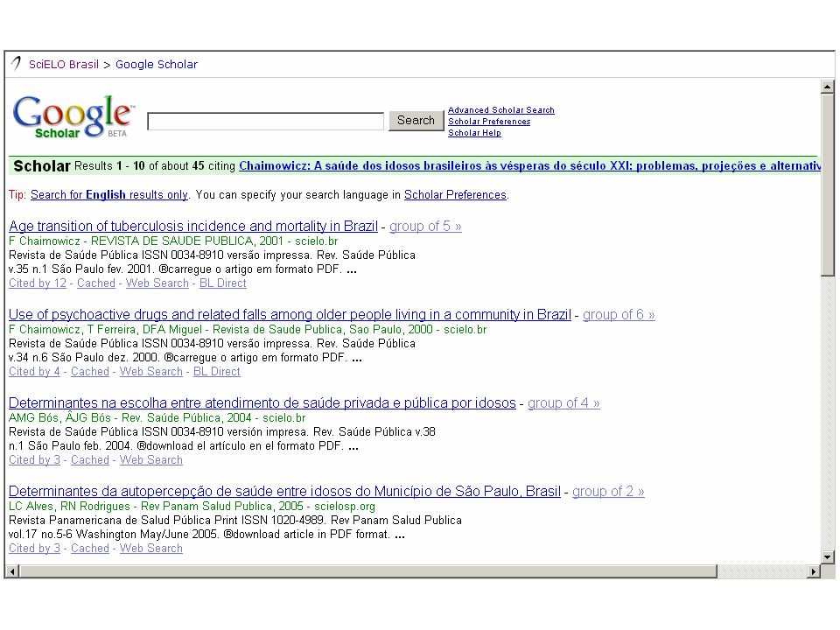Click the vertical scrollbar up arrow
This screenshot has height=630, width=840.
click(x=827, y=87)
